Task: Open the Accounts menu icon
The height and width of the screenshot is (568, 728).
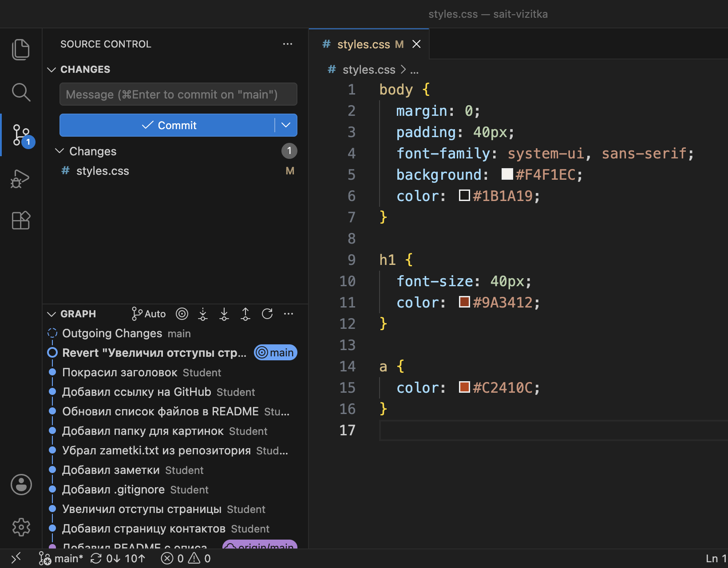Action: point(21,484)
